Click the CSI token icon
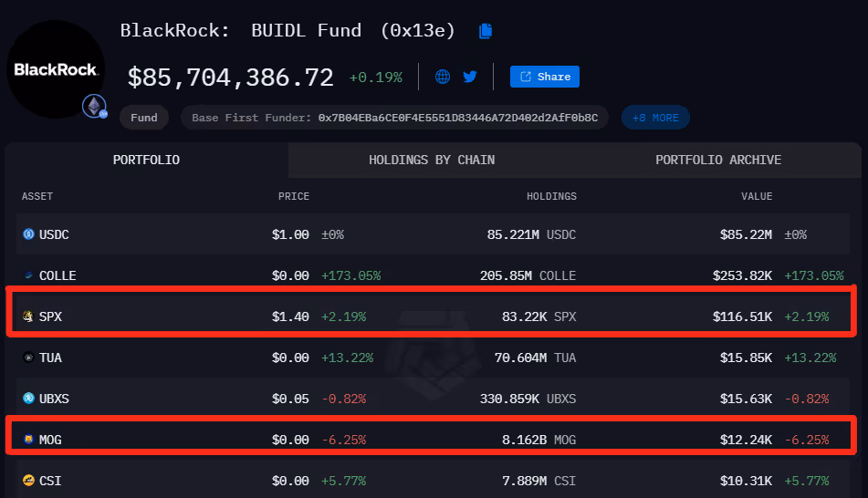 (x=28, y=481)
